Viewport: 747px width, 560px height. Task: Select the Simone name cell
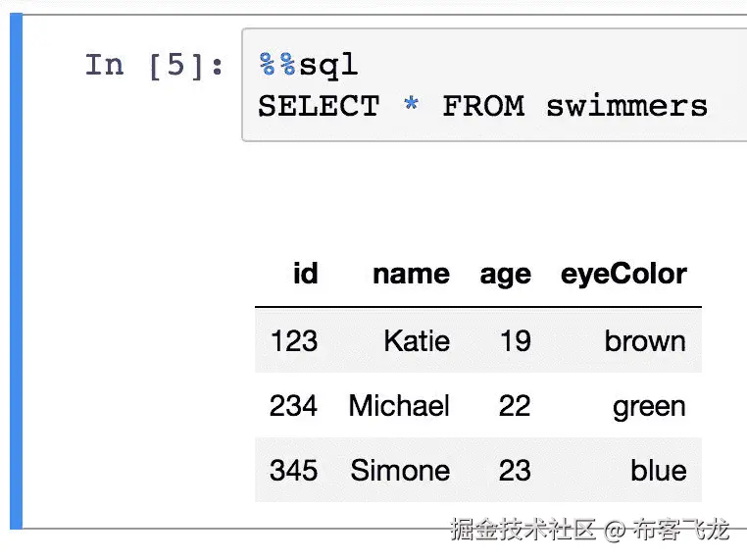click(x=400, y=470)
